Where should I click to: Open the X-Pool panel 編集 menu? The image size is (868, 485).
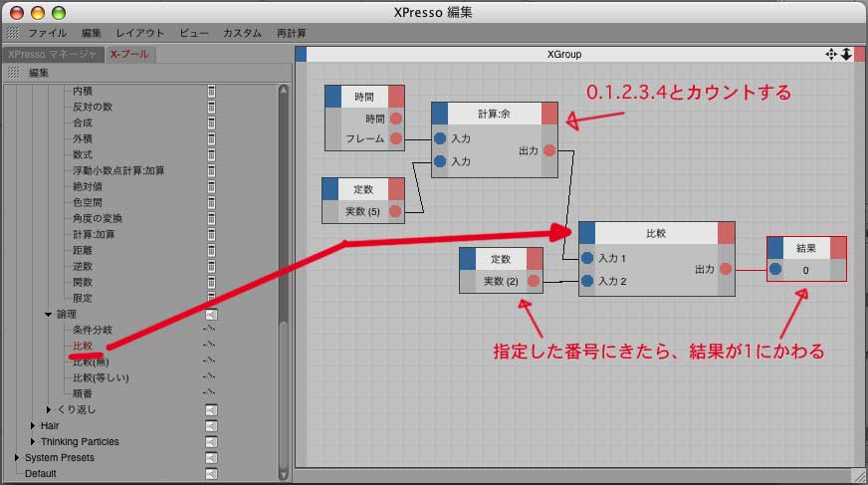coord(39,73)
